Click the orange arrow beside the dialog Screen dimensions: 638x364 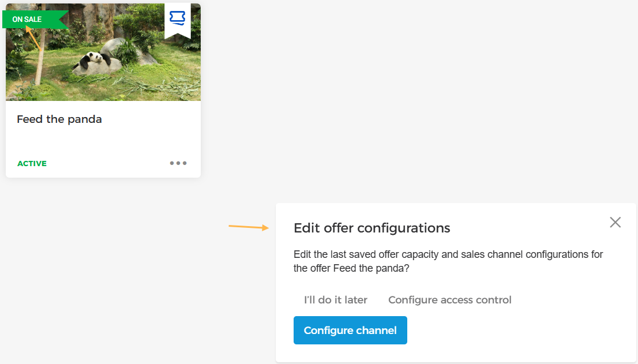click(249, 227)
